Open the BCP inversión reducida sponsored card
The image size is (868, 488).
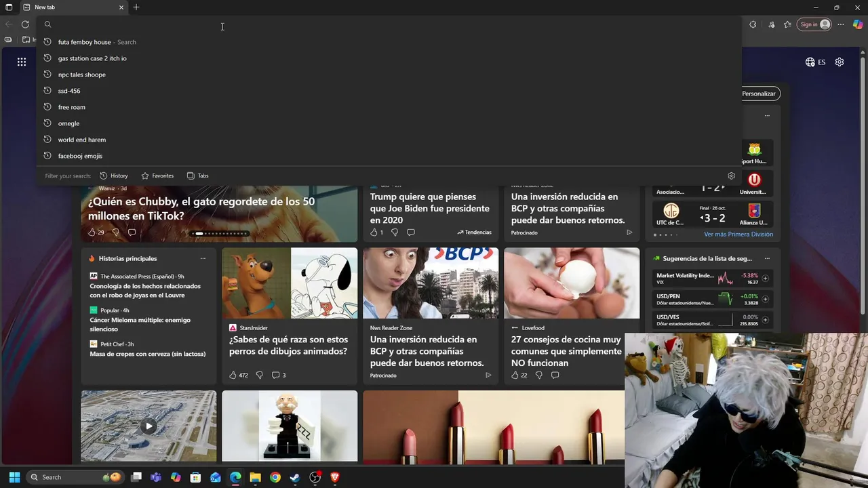431,316
